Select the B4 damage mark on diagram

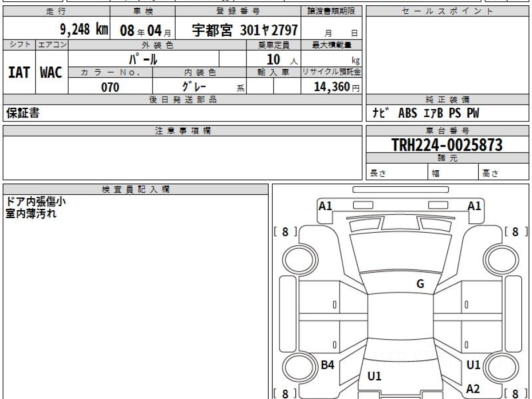coord(327,365)
